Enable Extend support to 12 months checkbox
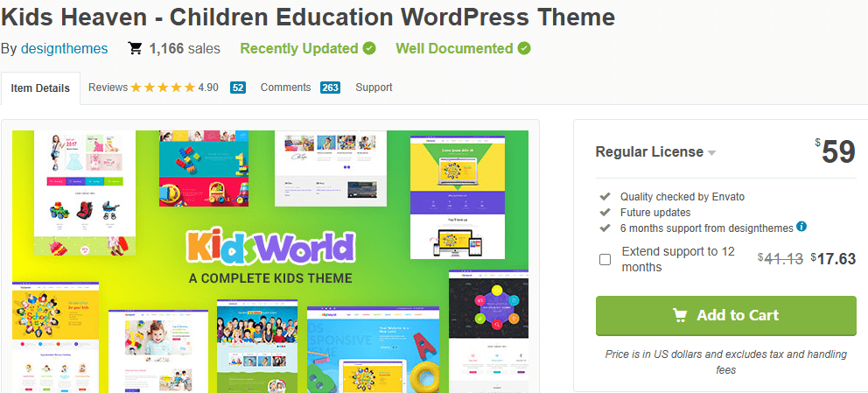Screen dimensions: 868x393 click(x=605, y=260)
